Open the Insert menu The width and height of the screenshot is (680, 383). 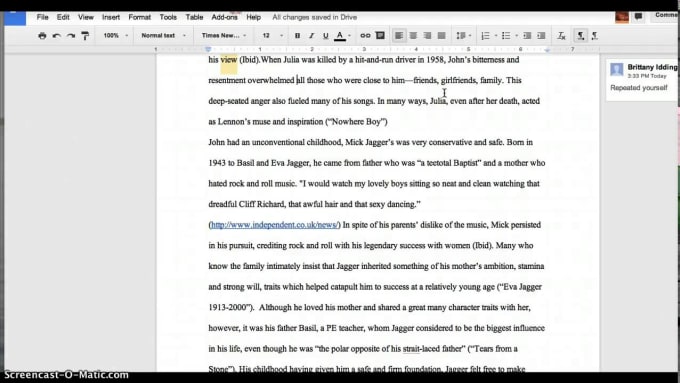click(x=111, y=17)
